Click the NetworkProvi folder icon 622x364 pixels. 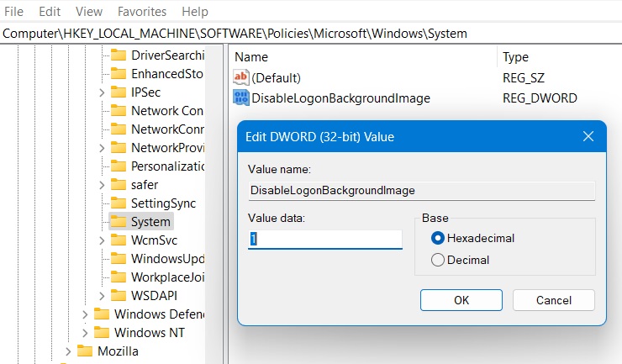pyautogui.click(x=119, y=148)
